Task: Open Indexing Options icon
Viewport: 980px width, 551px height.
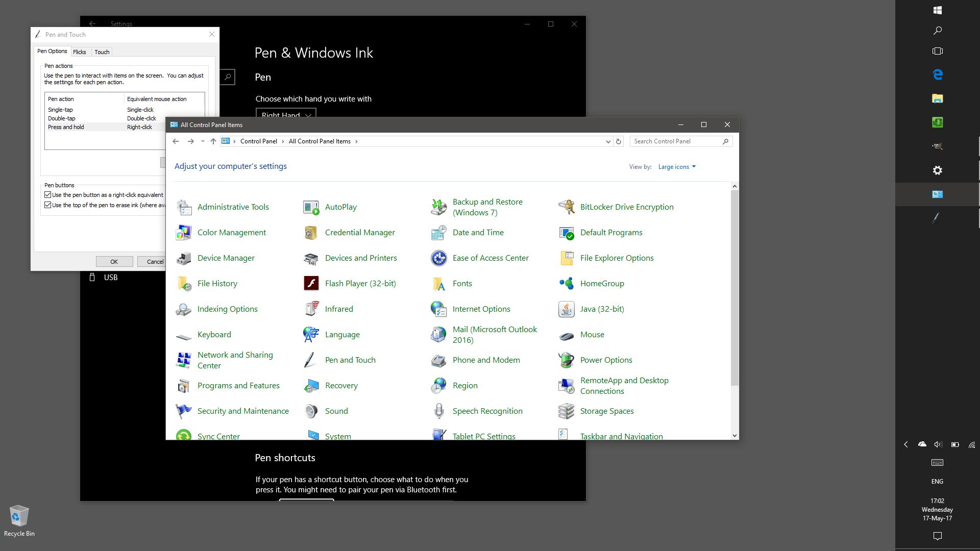Action: (x=184, y=309)
